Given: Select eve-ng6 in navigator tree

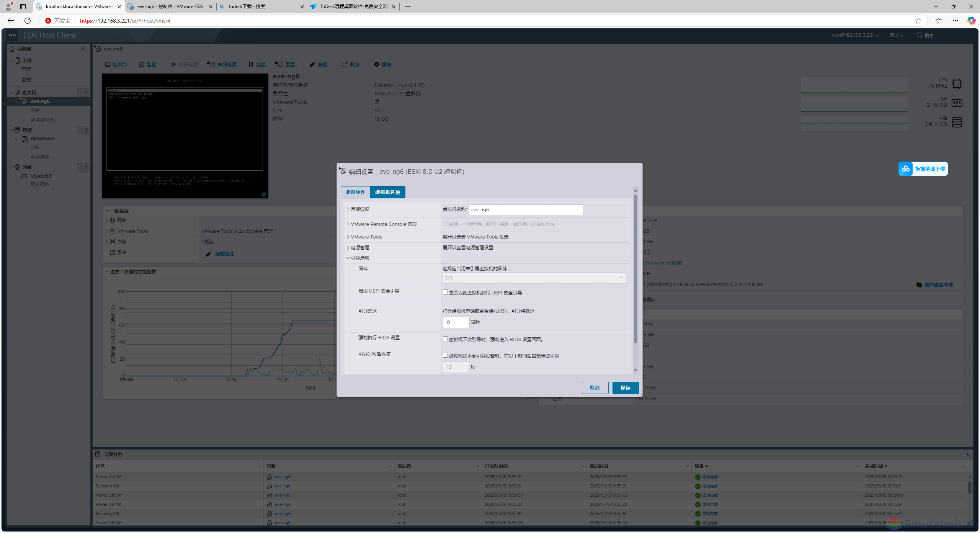Looking at the screenshot, I should (x=40, y=101).
